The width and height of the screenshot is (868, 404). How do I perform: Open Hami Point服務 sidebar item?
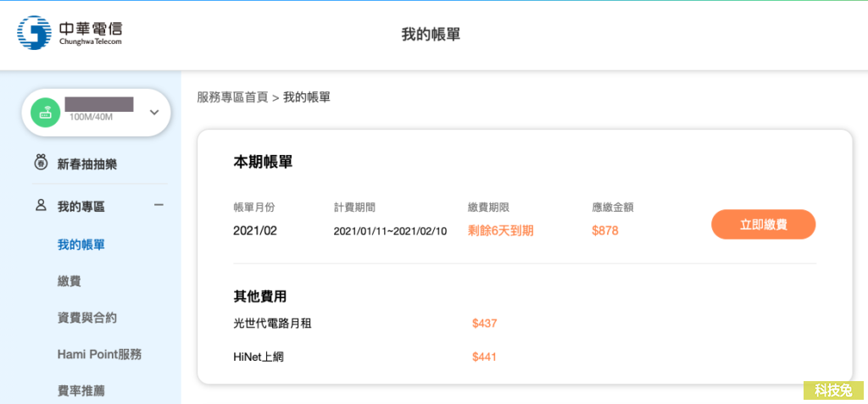[x=99, y=354]
